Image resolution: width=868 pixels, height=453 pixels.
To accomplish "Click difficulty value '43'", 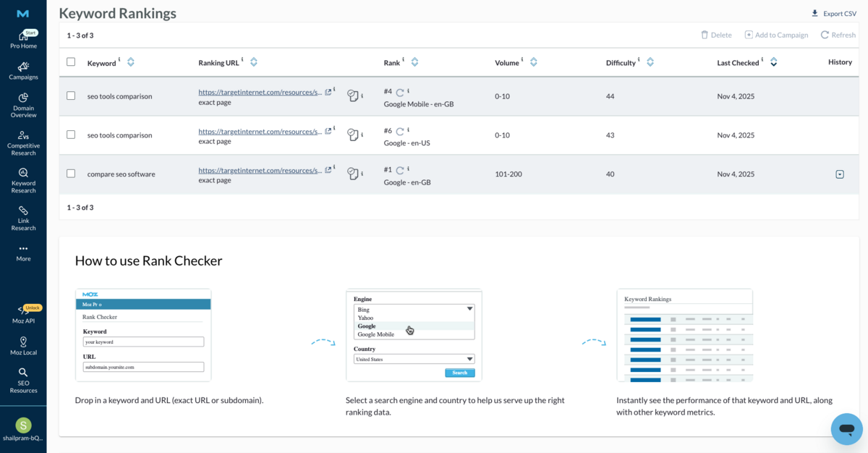I will click(610, 135).
